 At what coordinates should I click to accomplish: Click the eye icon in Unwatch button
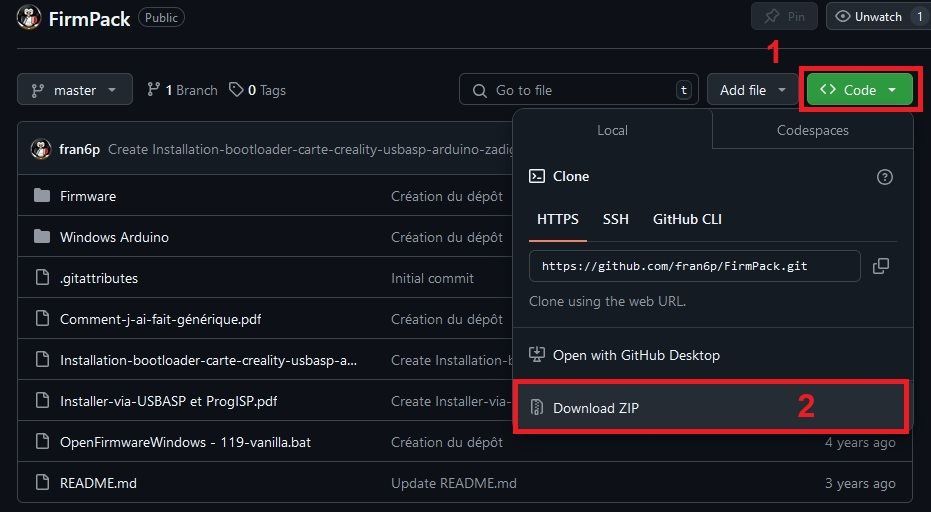tap(843, 17)
